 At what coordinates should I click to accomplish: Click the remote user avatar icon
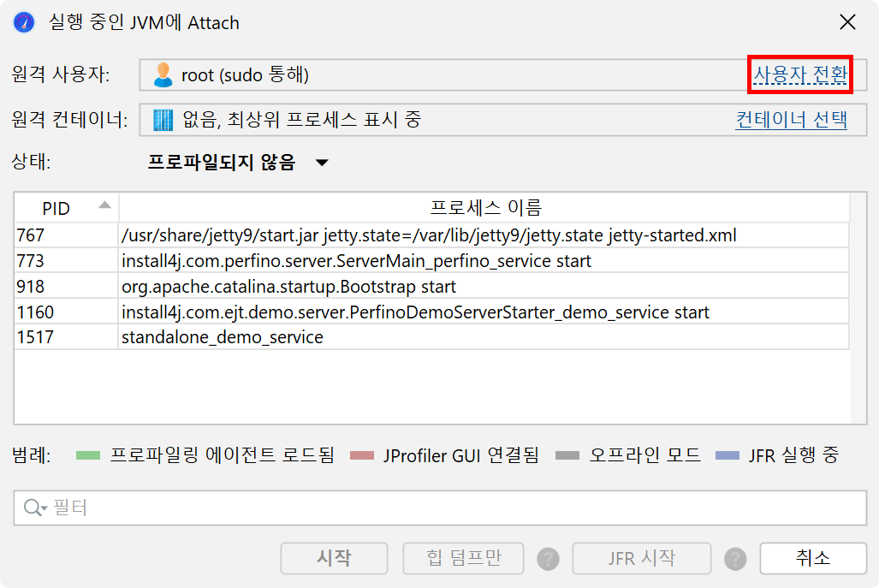[x=163, y=75]
